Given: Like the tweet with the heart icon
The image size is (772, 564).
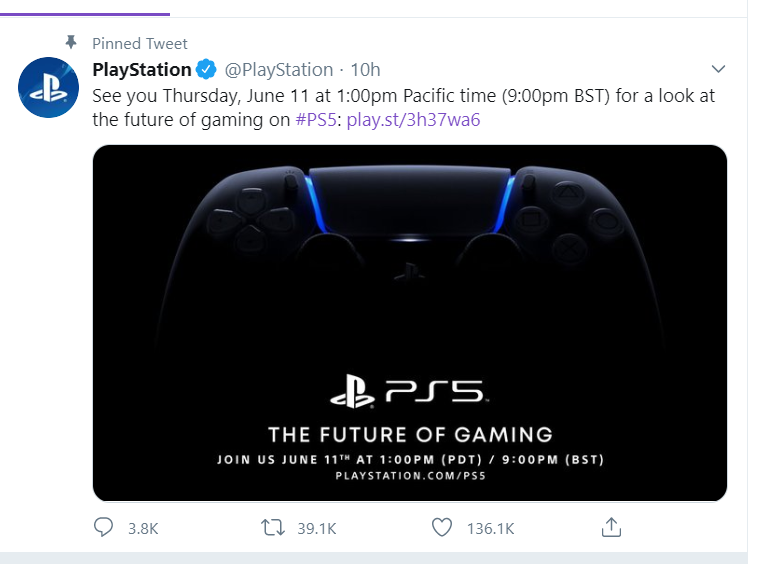Looking at the screenshot, I should point(443,527).
